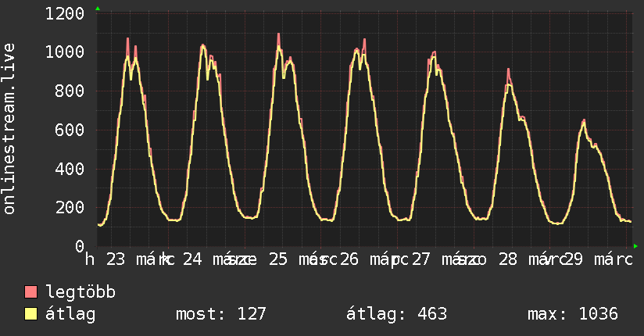Click the x-axis date label 25
The image size is (644, 336).
click(278, 259)
